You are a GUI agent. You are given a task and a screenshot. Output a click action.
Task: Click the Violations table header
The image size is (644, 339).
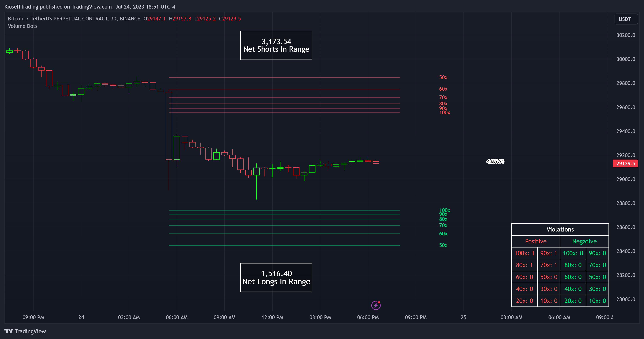tap(560, 229)
